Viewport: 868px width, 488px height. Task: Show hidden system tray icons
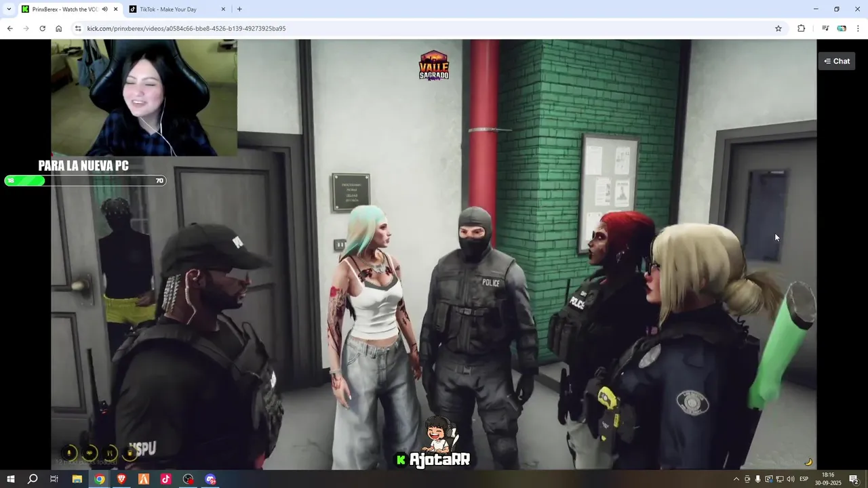point(736,479)
